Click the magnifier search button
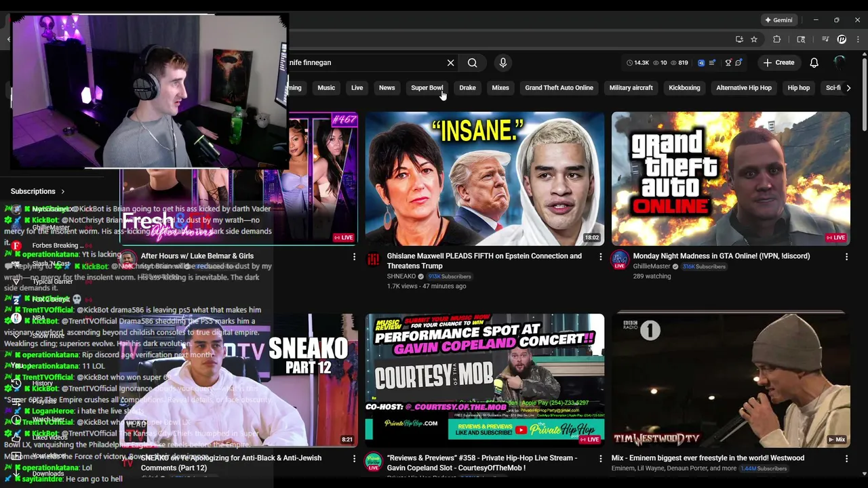The image size is (868, 488). [472, 63]
